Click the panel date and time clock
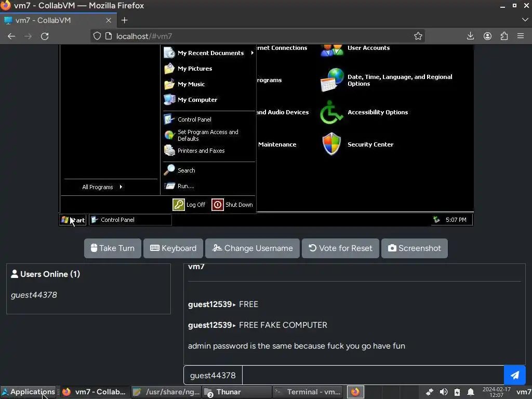Screen dimensions: 532x399 pos(496,392)
